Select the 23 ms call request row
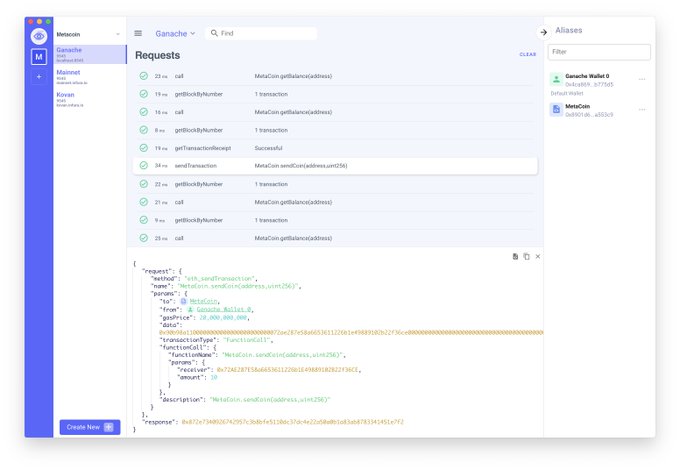The image size is (680, 470). pyautogui.click(x=335, y=76)
